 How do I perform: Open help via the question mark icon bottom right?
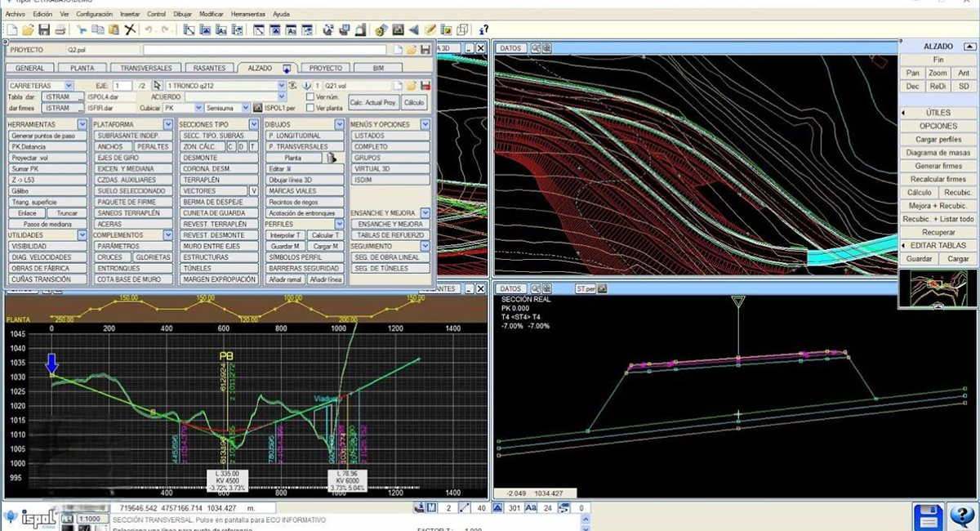tap(964, 516)
